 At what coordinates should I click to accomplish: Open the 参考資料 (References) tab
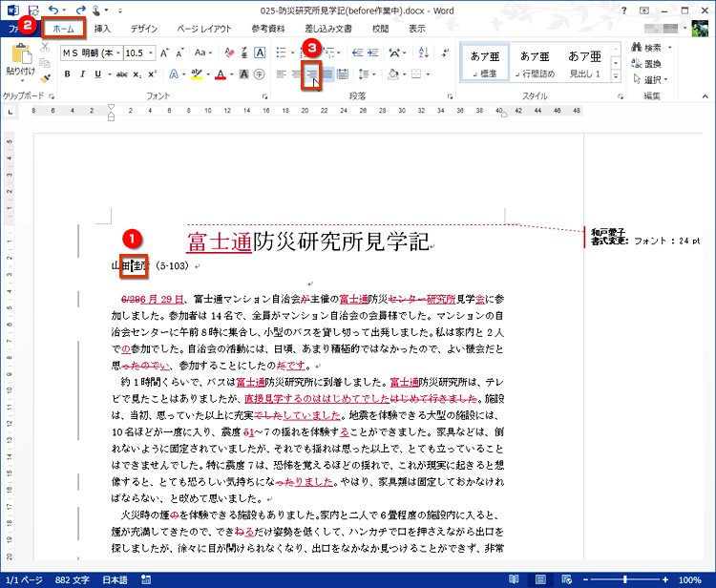tap(268, 29)
